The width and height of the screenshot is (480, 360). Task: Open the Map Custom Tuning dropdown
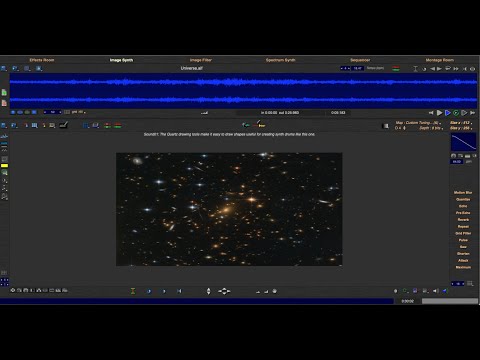pyautogui.click(x=418, y=123)
